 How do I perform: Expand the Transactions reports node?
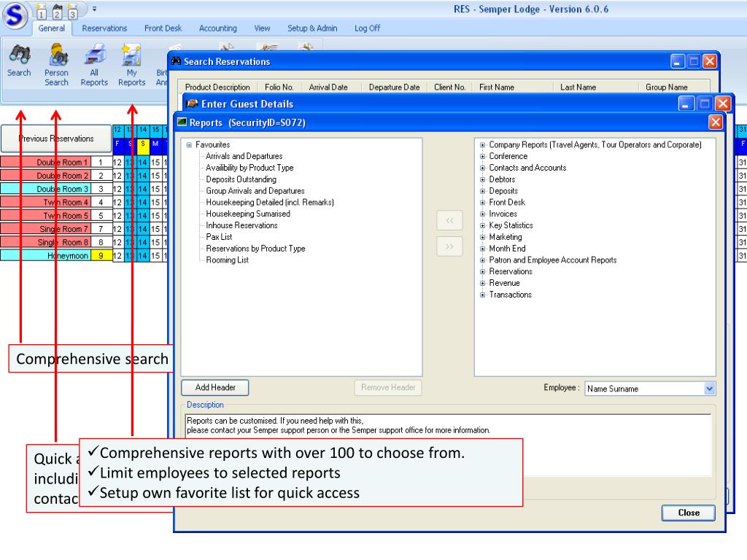483,295
